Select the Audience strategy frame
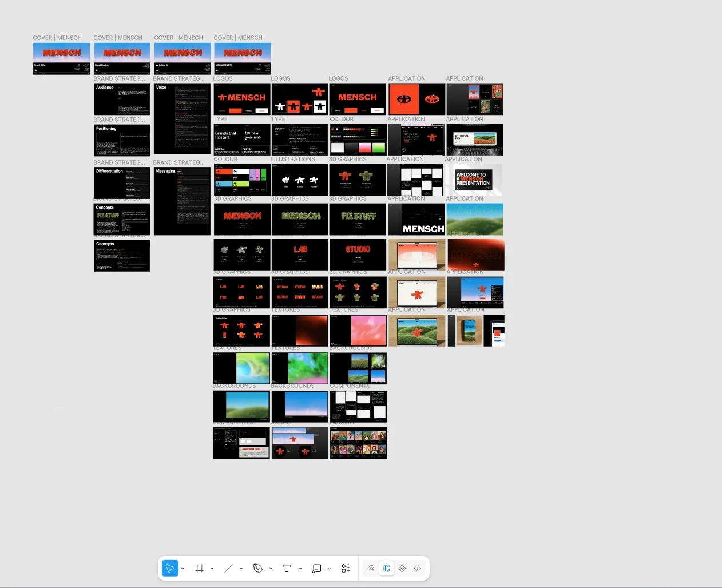The image size is (722, 588). (122, 100)
